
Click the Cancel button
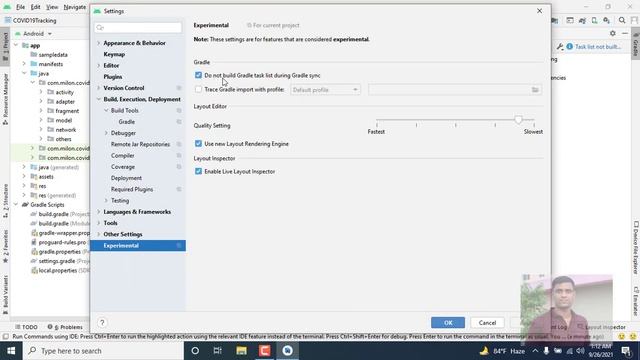(x=487, y=322)
